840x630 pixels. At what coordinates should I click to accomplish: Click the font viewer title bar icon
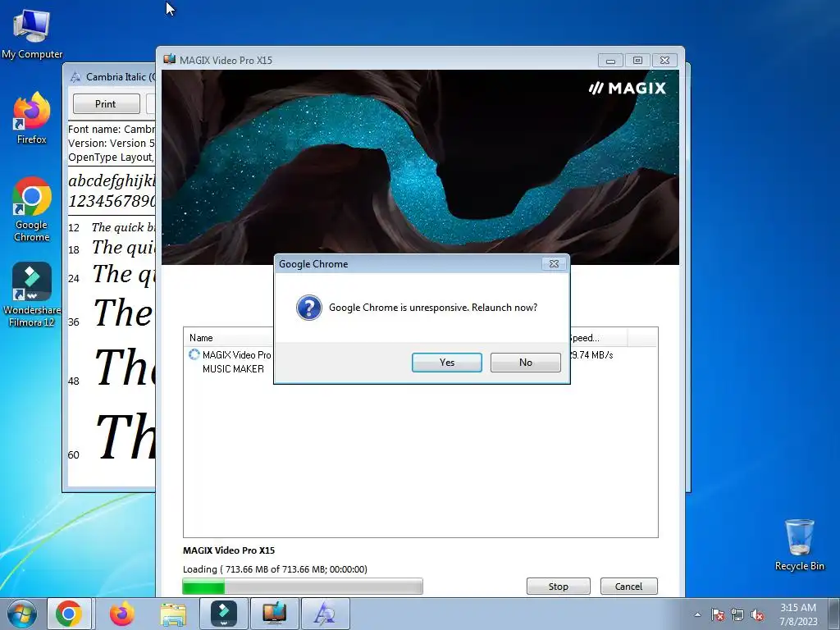click(75, 76)
